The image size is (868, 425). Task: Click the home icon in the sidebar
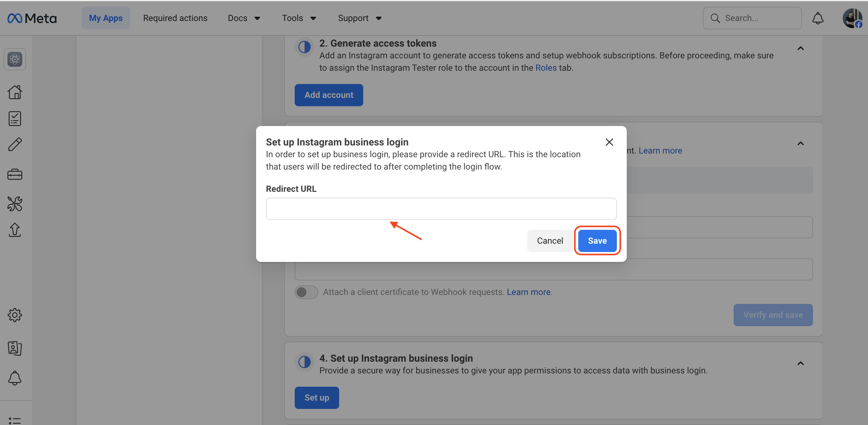15,92
